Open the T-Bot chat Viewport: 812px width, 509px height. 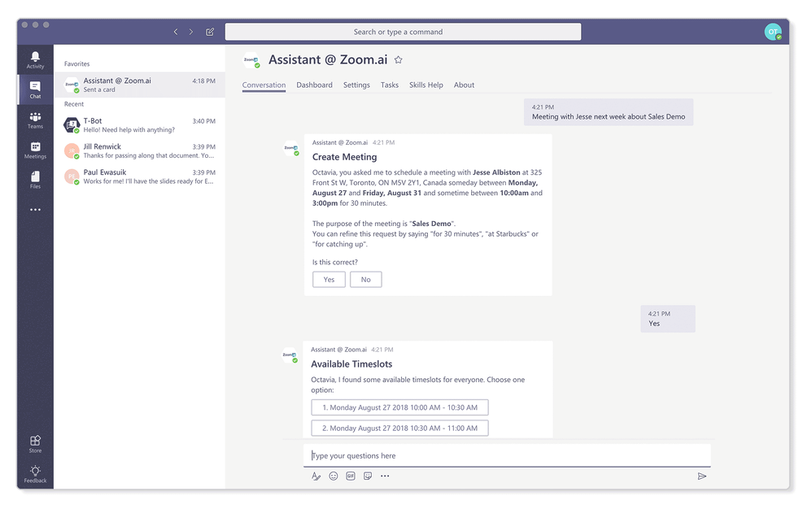point(140,124)
